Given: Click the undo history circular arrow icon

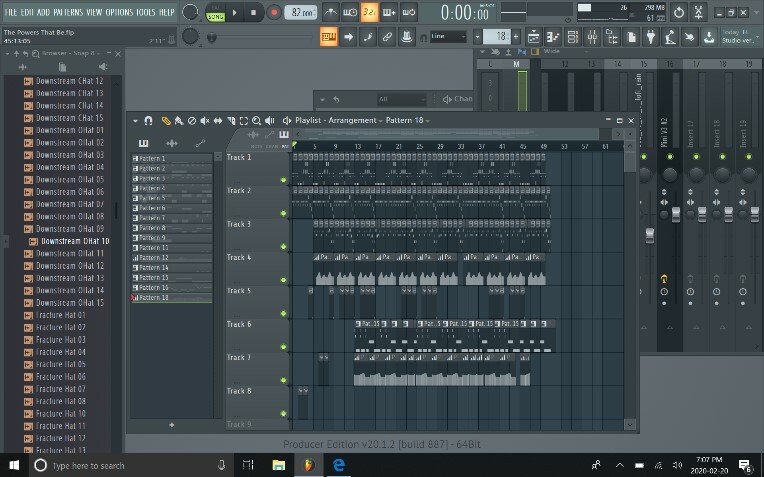Looking at the screenshot, I should pos(679,13).
